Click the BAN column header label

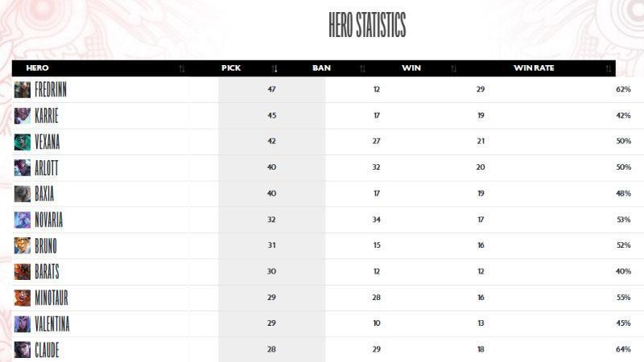click(x=321, y=68)
